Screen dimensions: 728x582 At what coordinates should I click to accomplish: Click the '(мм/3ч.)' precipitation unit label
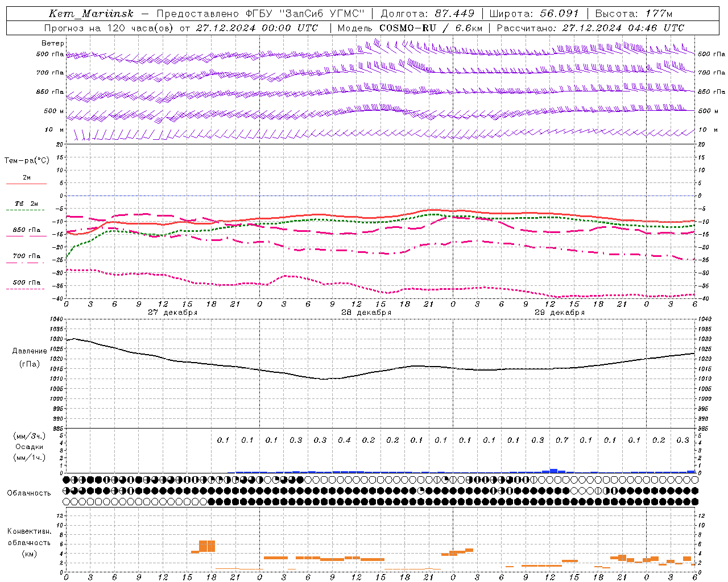30,436
